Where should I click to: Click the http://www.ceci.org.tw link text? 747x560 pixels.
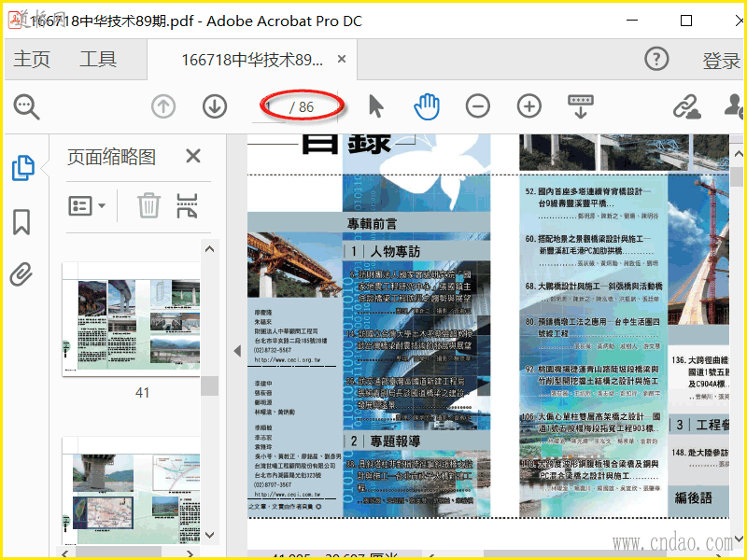coord(288,359)
